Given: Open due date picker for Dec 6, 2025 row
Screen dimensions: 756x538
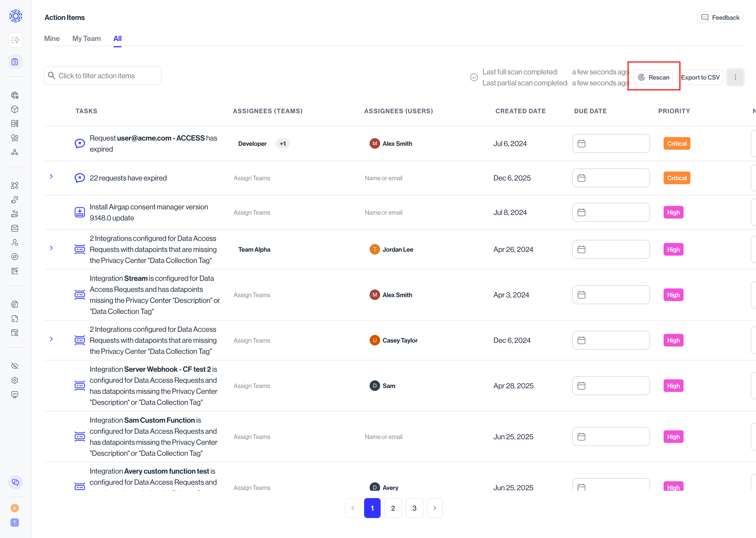Looking at the screenshot, I should tap(611, 178).
